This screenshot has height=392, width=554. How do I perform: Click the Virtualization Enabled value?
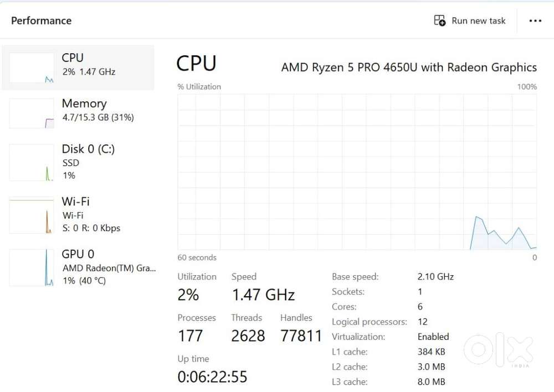coord(433,337)
